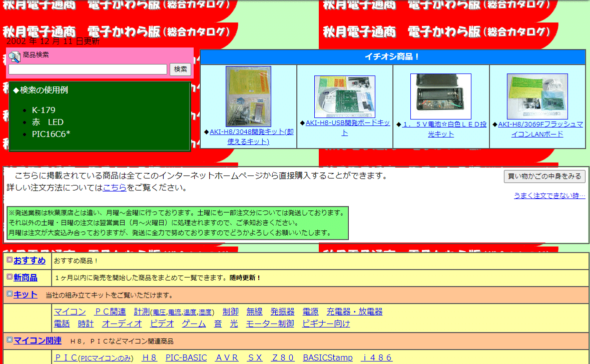
Task: Open the ビデオ kits link
Action: tap(162, 323)
